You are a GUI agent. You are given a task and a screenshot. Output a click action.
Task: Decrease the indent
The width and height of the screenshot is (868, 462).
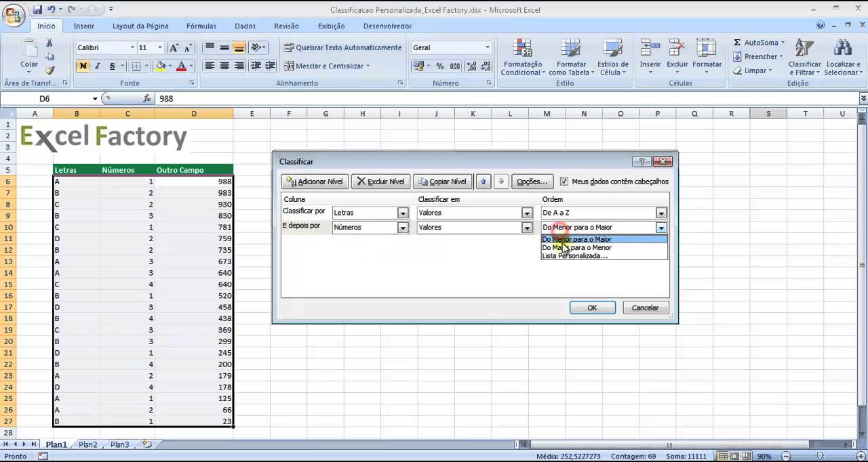[256, 66]
